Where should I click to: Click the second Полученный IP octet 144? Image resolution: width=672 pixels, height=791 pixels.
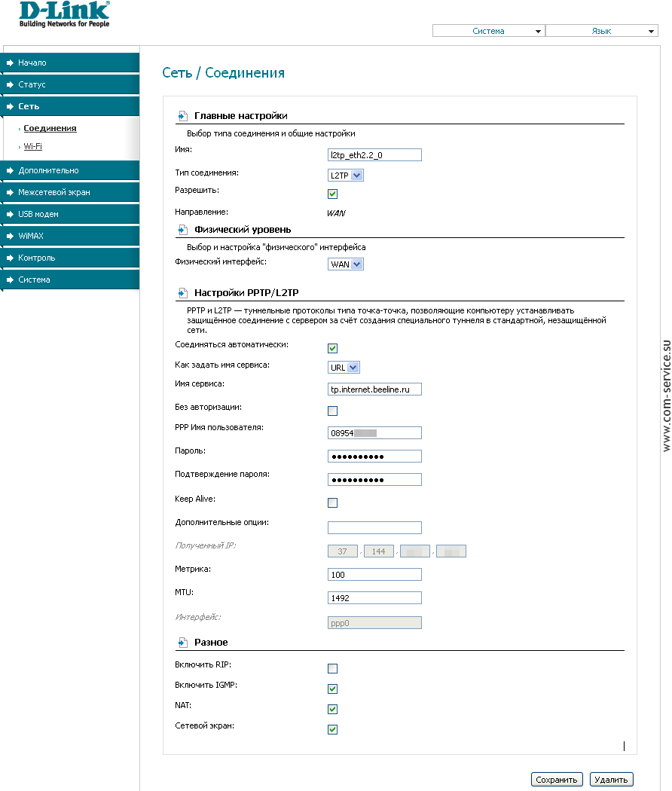[x=378, y=551]
